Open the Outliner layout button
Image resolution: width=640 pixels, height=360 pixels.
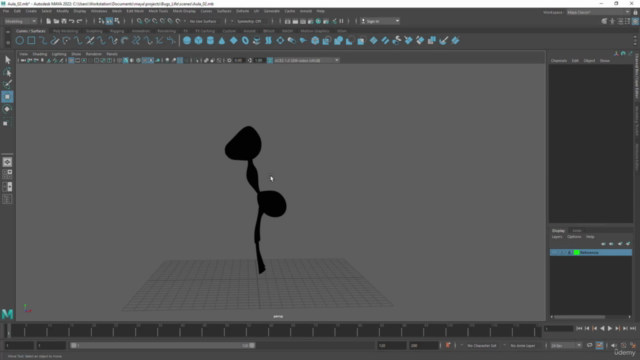click(7, 199)
